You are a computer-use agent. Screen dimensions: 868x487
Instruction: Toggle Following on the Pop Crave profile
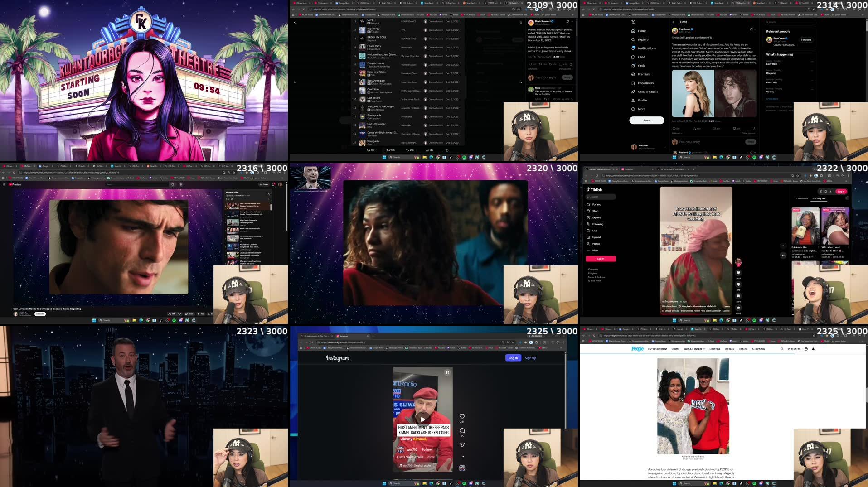point(805,40)
